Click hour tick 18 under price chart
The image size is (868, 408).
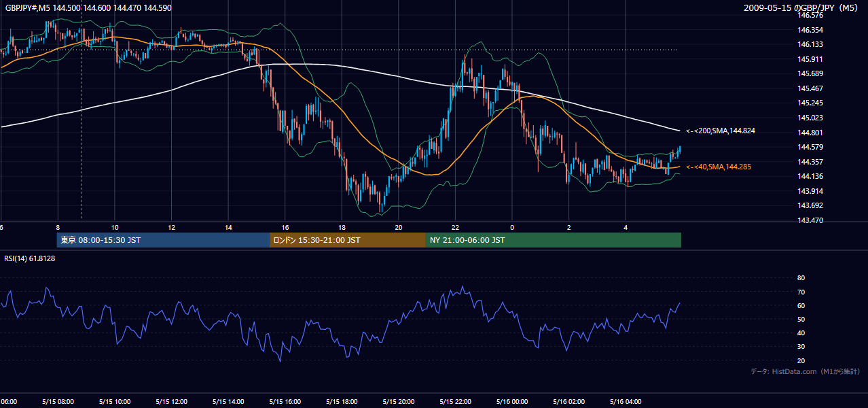click(342, 227)
